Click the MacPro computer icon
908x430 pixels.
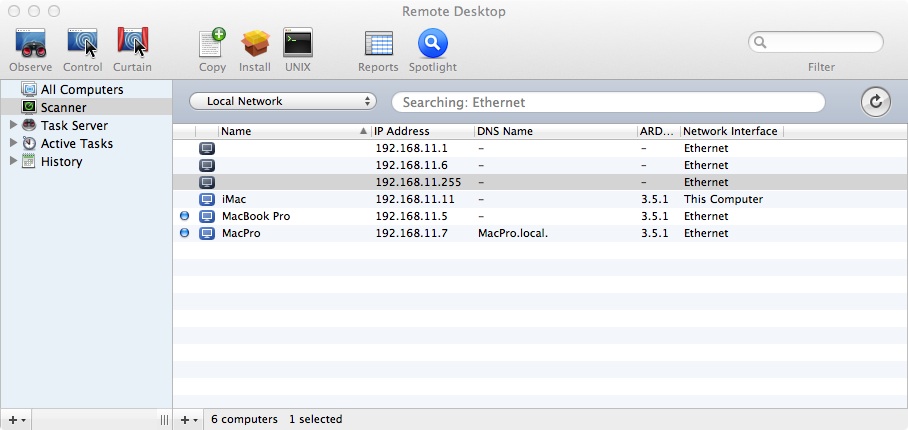tap(207, 233)
